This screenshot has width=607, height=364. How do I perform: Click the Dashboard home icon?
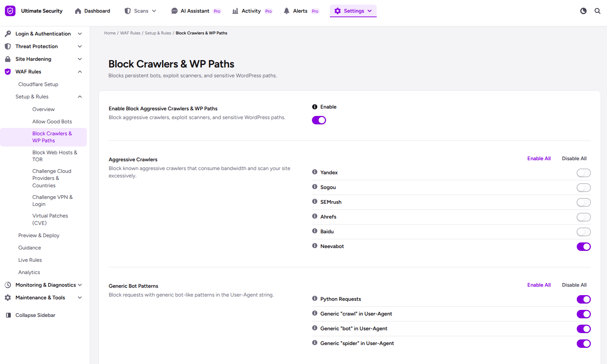pyautogui.click(x=78, y=11)
